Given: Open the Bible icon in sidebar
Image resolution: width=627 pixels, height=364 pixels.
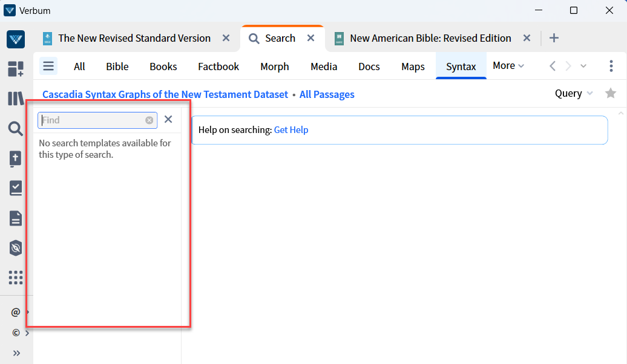Looking at the screenshot, I should click(16, 158).
